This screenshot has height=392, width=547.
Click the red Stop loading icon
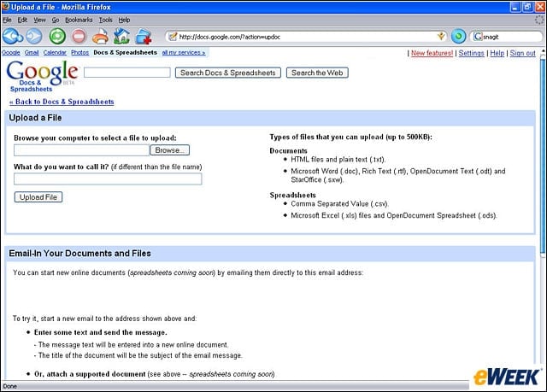pyautogui.click(x=79, y=36)
